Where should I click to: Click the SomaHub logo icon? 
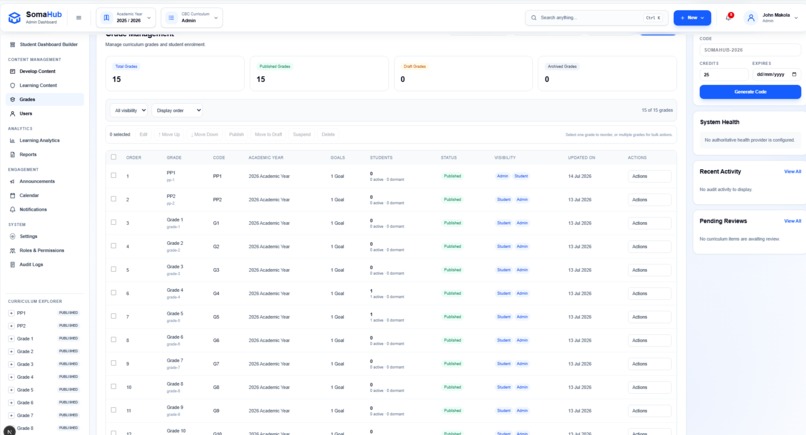(14, 17)
